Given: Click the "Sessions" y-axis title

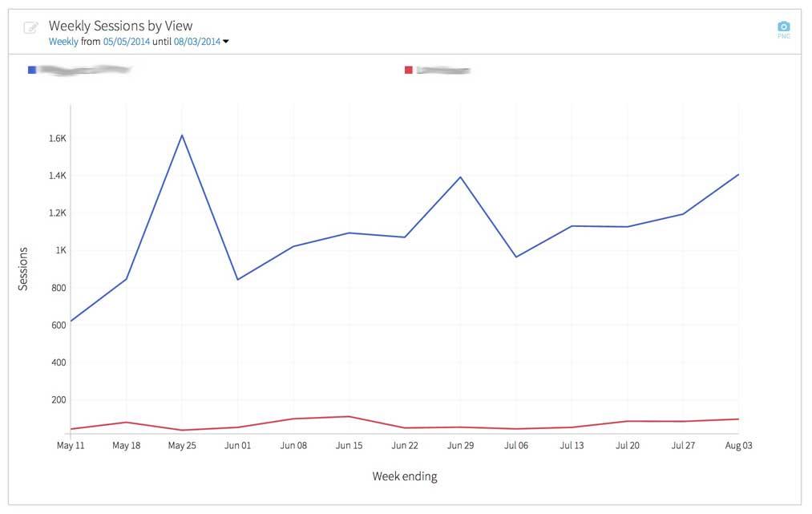Looking at the screenshot, I should point(23,269).
